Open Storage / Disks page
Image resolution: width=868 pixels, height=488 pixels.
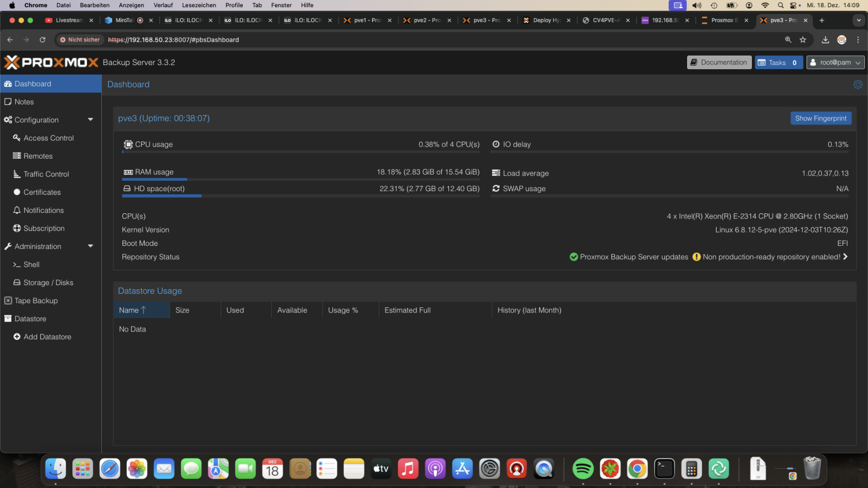pos(51,282)
